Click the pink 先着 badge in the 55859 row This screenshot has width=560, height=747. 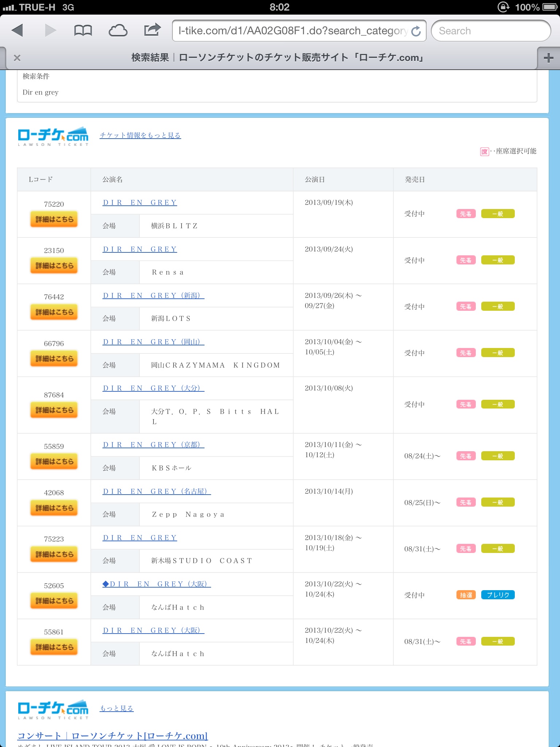coord(466,456)
